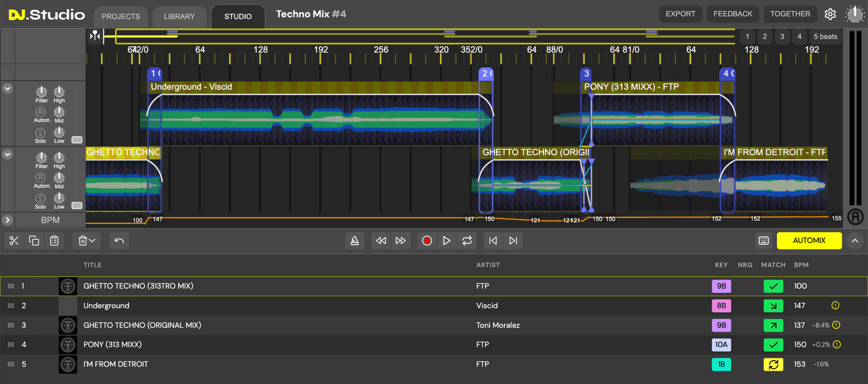
Task: Click 9B key badge of track 1
Action: click(x=721, y=286)
